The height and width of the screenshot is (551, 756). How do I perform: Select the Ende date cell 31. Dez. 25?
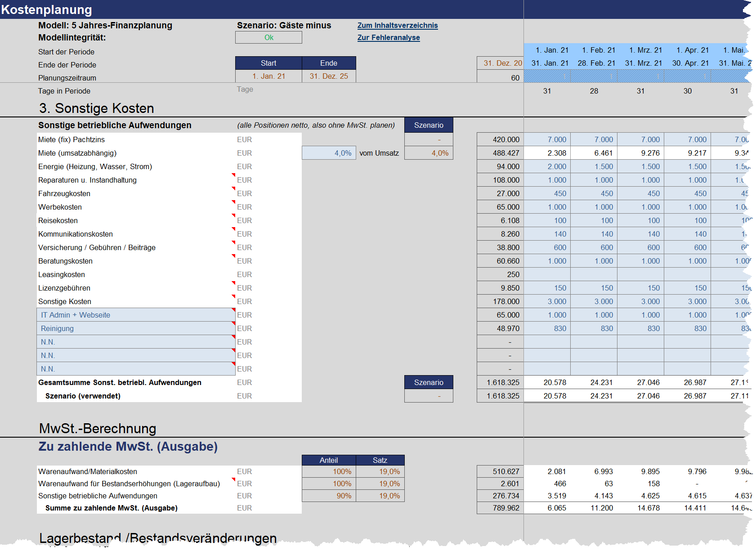(328, 76)
